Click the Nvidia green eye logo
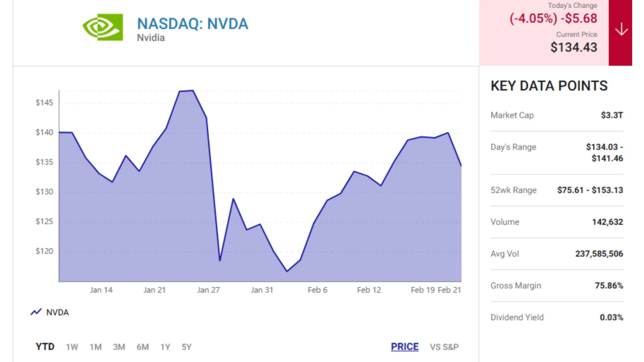Screen dimensions: 644x362 tap(103, 27)
